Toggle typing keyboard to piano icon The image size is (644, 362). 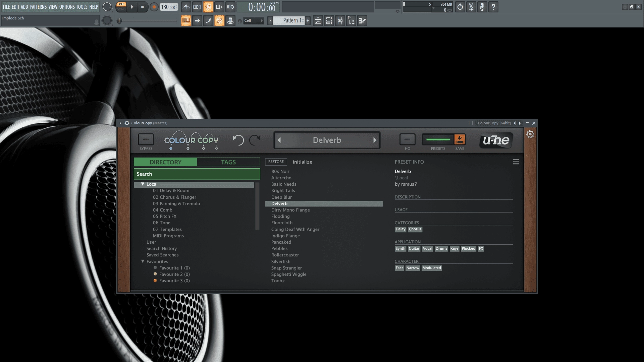[186, 21]
